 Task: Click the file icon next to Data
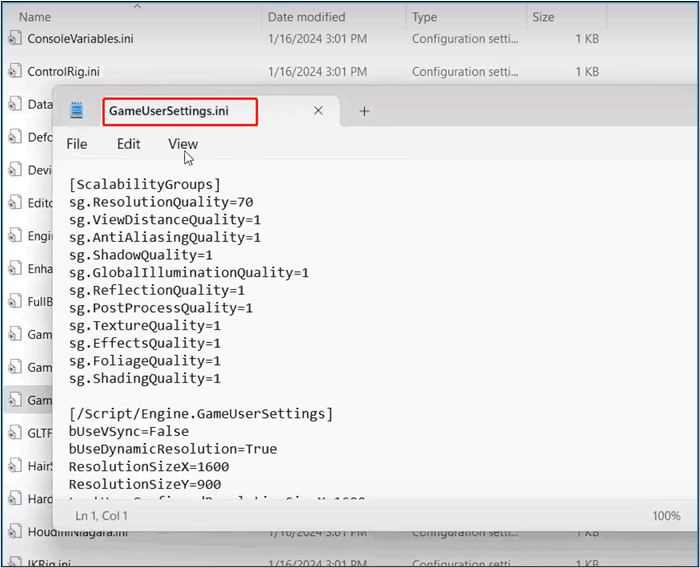tap(15, 104)
